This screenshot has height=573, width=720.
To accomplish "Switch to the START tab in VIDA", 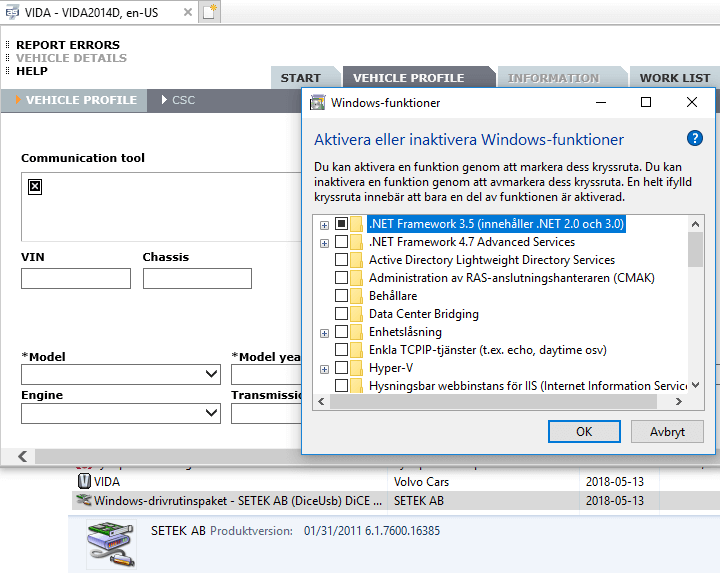I will point(301,78).
